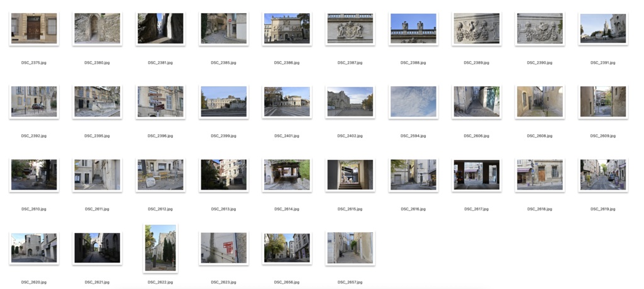Pick the DSC_2385.jpg thumbnail image
Image resolution: width=644 pixels, height=289 pixels.
click(x=224, y=28)
